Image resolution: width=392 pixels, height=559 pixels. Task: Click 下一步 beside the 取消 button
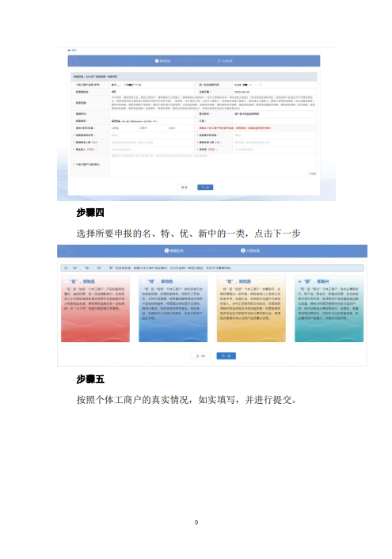pyautogui.click(x=205, y=187)
